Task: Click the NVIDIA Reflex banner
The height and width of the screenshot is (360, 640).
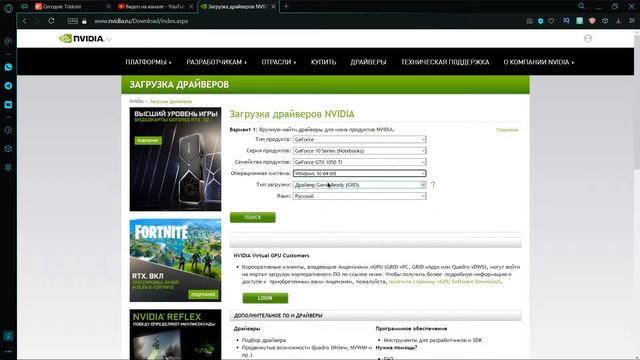Action: point(176,334)
